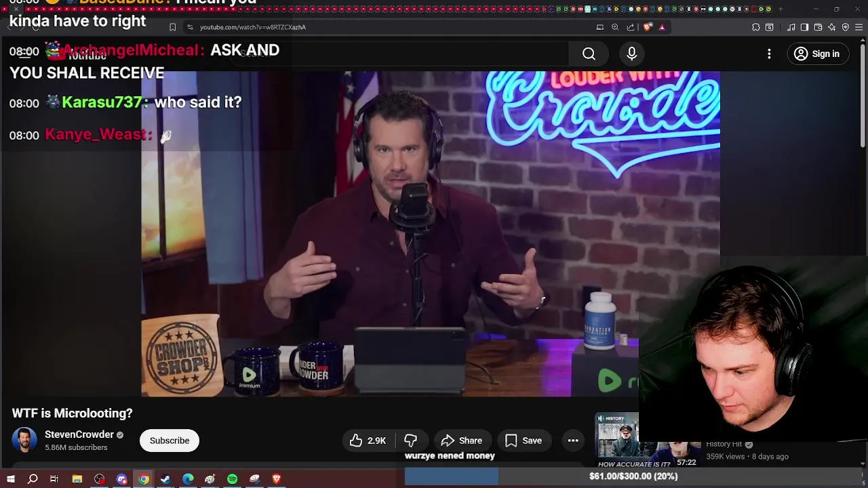Open more actions ellipsis under video
The image size is (868, 488).
573,441
